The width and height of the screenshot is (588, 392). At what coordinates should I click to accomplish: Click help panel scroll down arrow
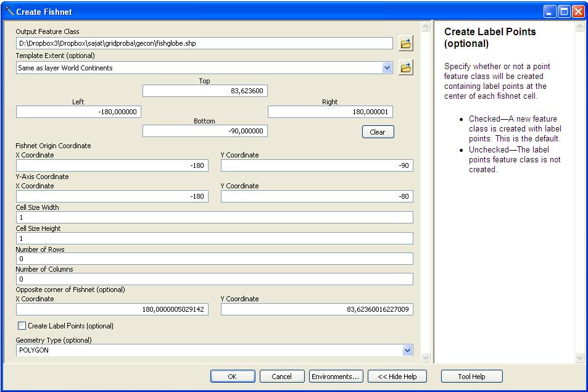579,357
